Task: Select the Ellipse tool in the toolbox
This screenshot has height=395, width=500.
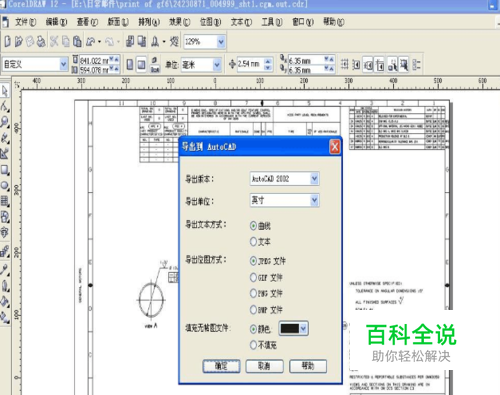Action: pos(5,185)
